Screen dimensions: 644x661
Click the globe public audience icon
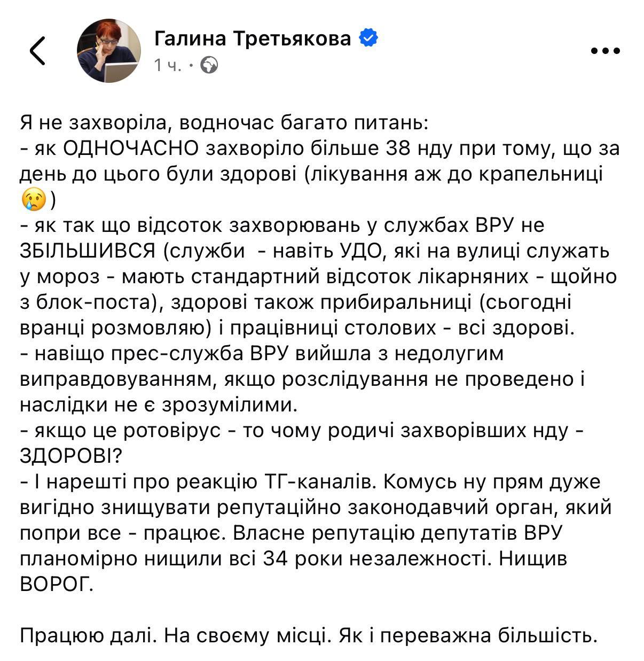[x=209, y=65]
